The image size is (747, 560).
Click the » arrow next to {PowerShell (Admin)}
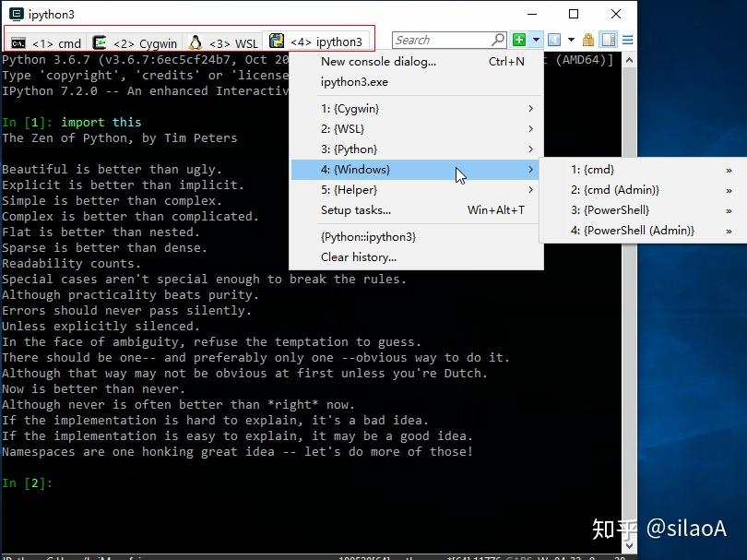point(729,232)
